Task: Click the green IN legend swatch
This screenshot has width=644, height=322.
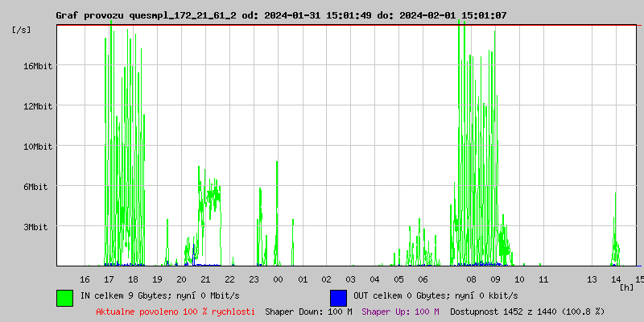Action: [64, 297]
